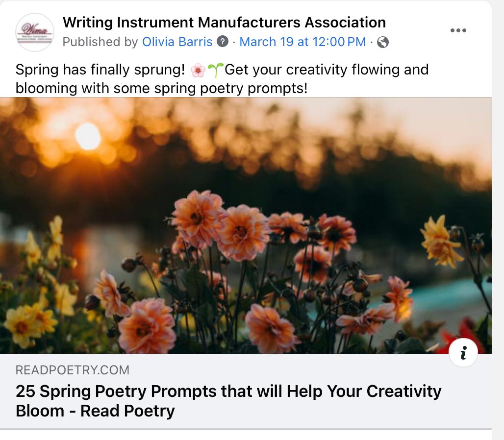Click the READPOETRY.COM domain label
Image resolution: width=504 pixels, height=440 pixels.
click(x=73, y=370)
